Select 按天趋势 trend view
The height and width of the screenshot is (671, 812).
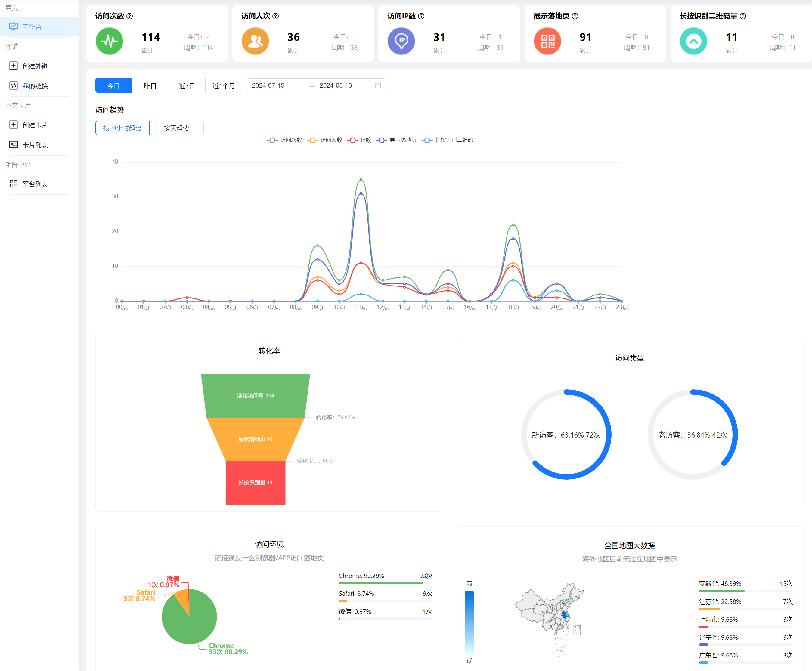click(x=176, y=128)
